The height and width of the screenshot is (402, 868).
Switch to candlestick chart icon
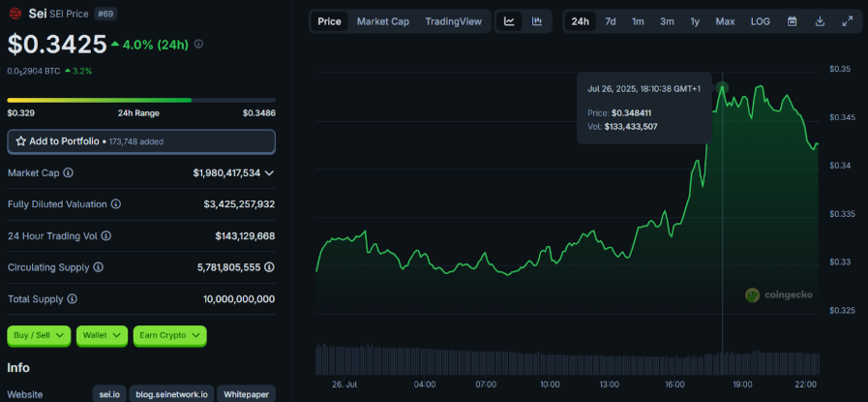pyautogui.click(x=537, y=21)
